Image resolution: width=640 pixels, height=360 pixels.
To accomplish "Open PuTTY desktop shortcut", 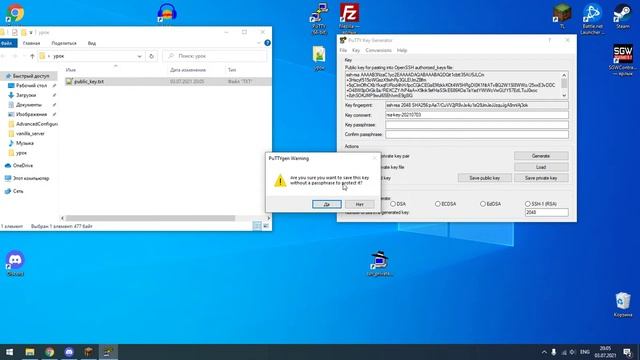I will 319,18.
